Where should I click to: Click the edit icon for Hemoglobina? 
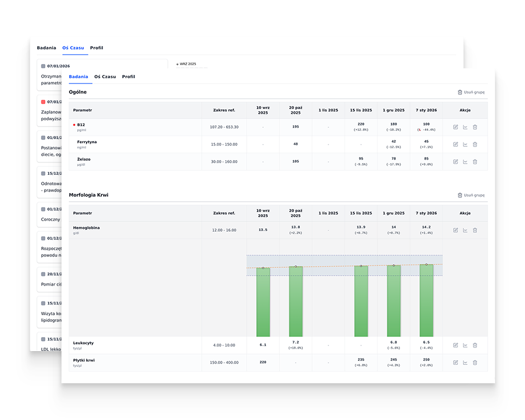click(455, 230)
